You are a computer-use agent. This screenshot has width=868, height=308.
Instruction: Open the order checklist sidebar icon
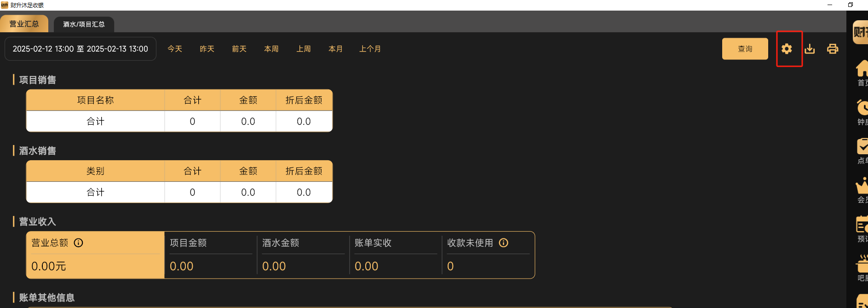[862, 146]
